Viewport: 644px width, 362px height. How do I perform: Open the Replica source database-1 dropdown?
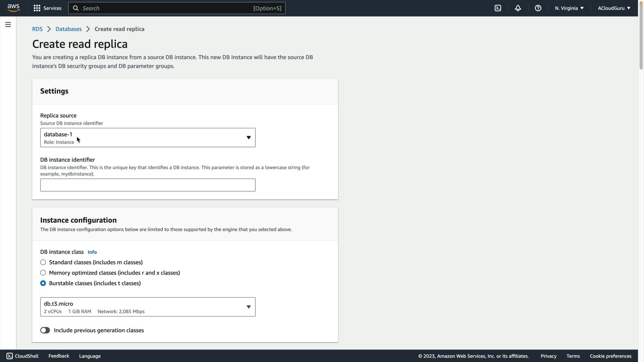(148, 137)
